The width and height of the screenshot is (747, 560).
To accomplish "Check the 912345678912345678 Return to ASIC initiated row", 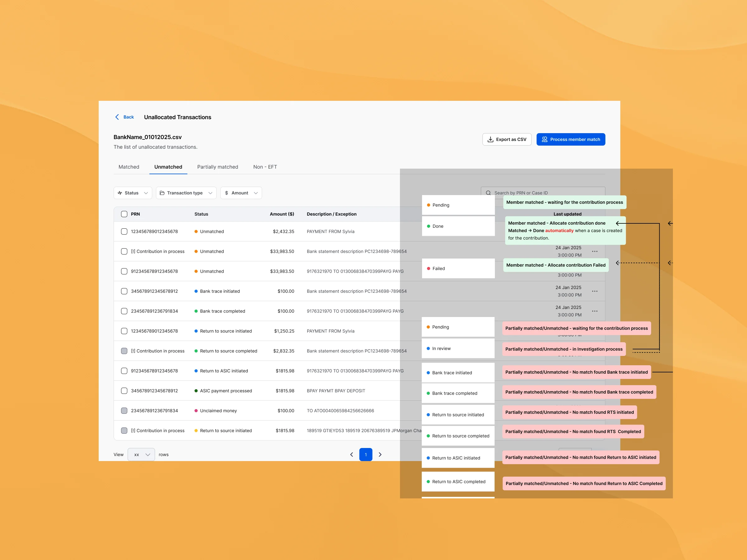I will point(124,371).
